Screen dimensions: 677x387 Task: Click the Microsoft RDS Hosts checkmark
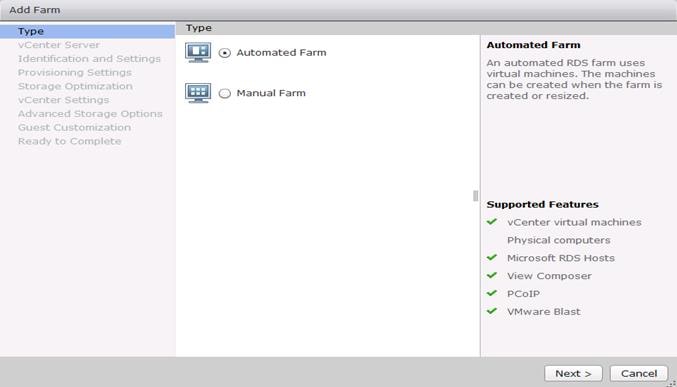[492, 257]
